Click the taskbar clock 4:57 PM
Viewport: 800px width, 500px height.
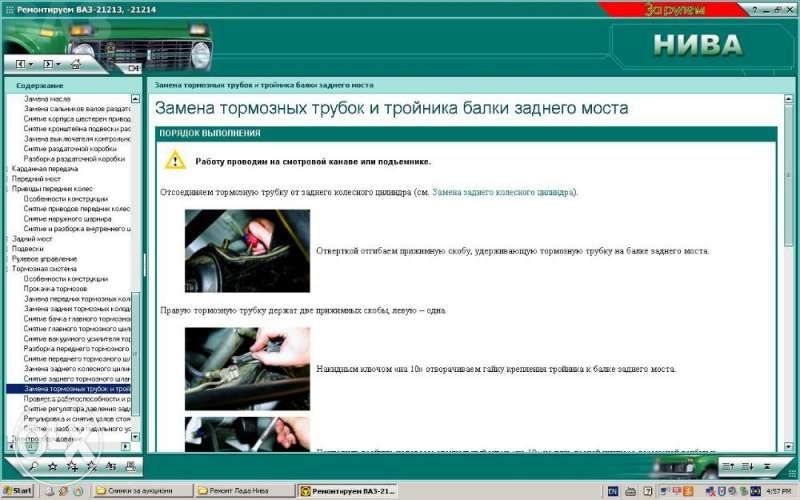click(x=779, y=491)
